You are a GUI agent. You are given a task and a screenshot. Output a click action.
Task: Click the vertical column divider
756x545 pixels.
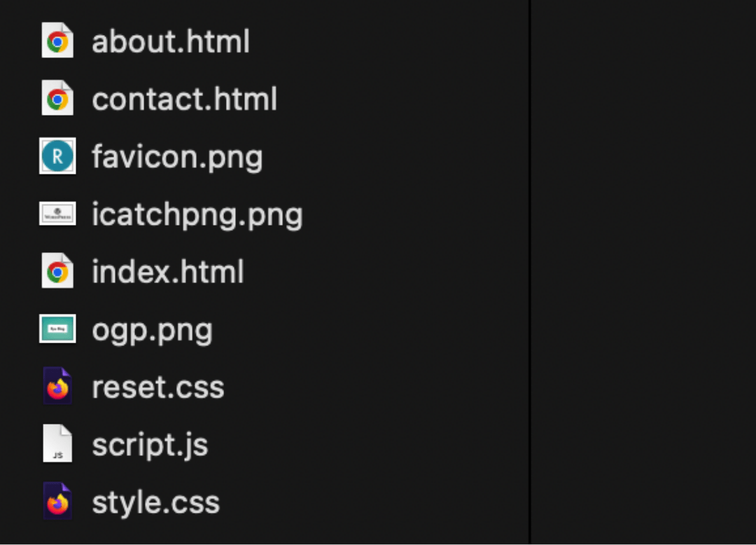(529, 272)
